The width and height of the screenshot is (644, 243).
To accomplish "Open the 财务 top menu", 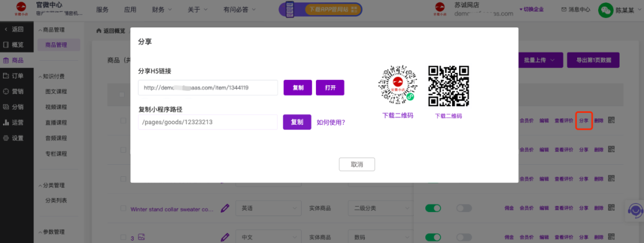I will pyautogui.click(x=162, y=10).
